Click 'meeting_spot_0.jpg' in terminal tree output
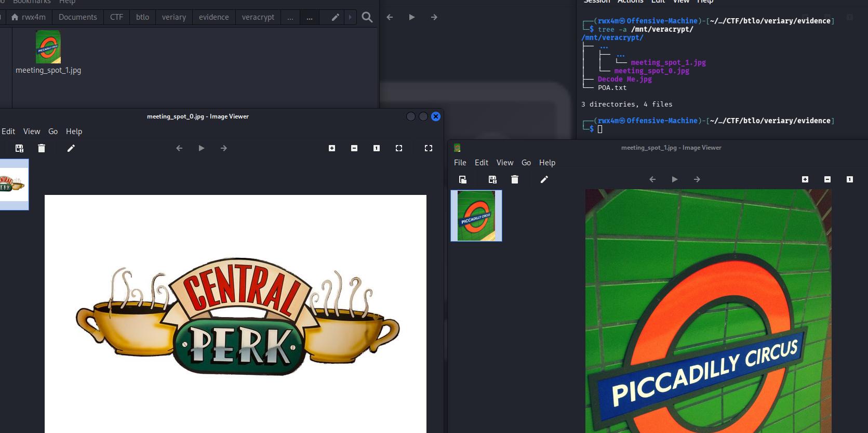Screen dimensions: 868x433 coord(651,71)
